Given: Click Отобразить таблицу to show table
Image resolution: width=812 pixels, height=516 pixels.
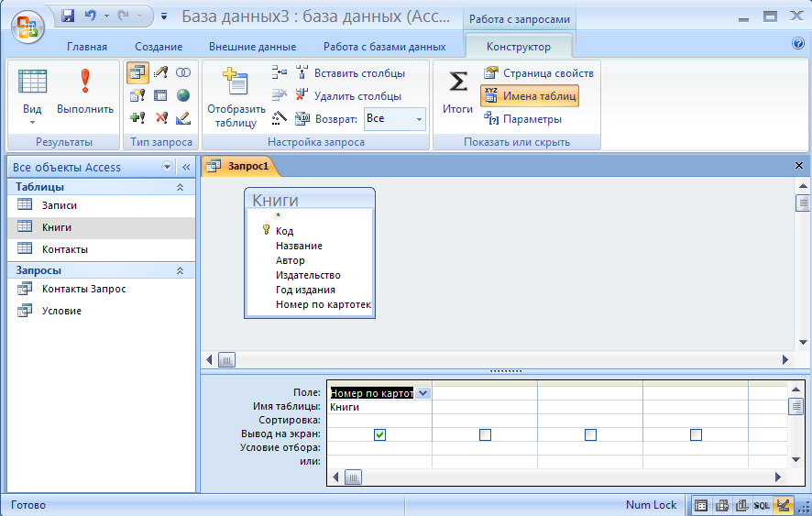Looking at the screenshot, I should (236, 98).
